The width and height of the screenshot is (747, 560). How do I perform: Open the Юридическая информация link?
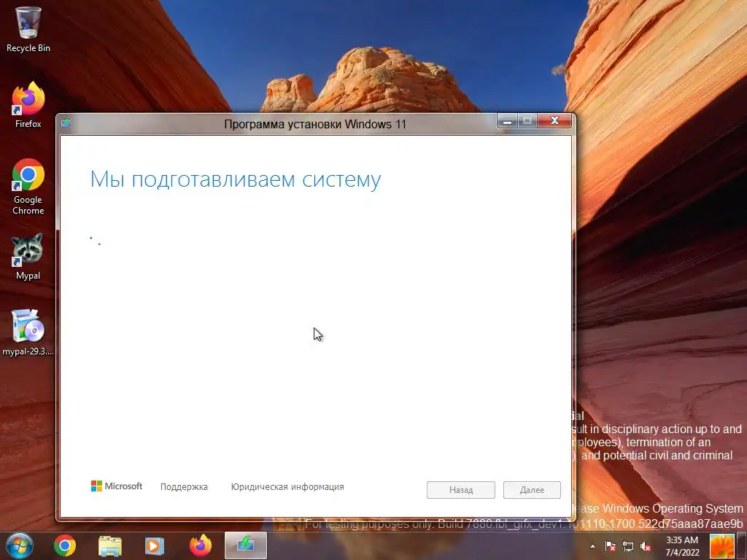[287, 486]
